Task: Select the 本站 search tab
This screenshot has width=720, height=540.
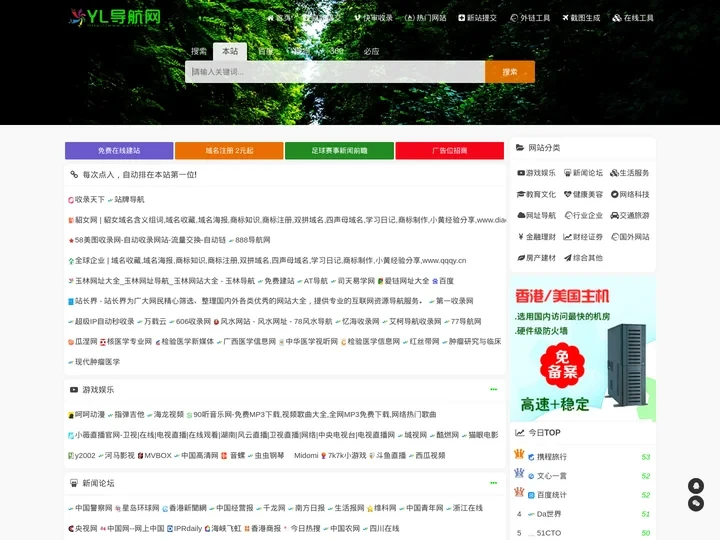Action: point(230,51)
